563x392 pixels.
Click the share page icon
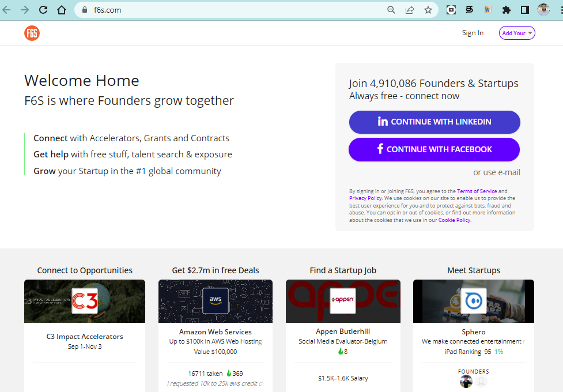tap(410, 10)
